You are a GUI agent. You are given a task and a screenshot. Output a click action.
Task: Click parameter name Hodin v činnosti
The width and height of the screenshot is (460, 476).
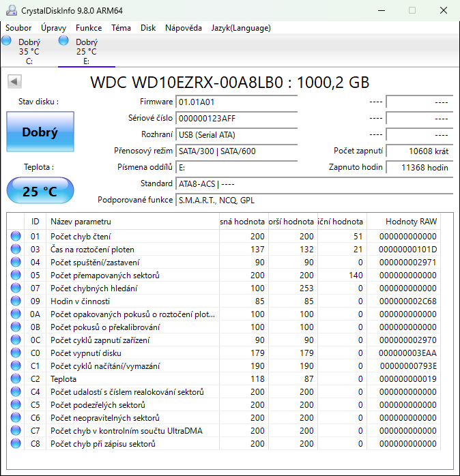(81, 301)
